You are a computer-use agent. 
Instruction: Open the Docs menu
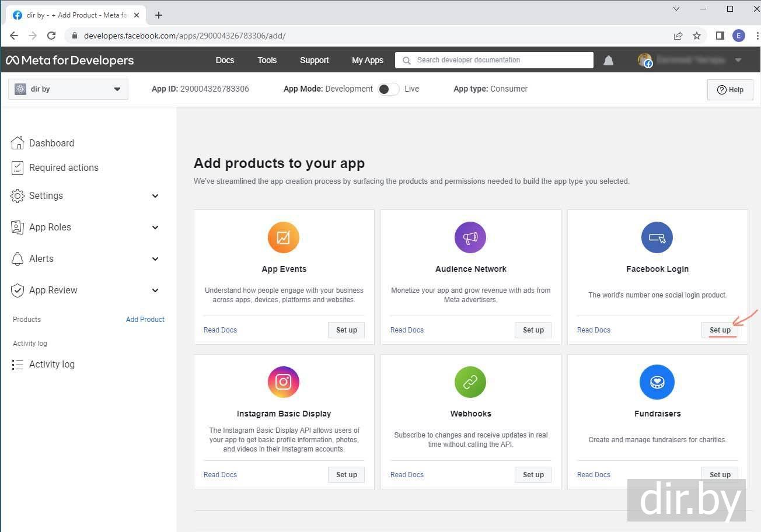click(x=225, y=60)
